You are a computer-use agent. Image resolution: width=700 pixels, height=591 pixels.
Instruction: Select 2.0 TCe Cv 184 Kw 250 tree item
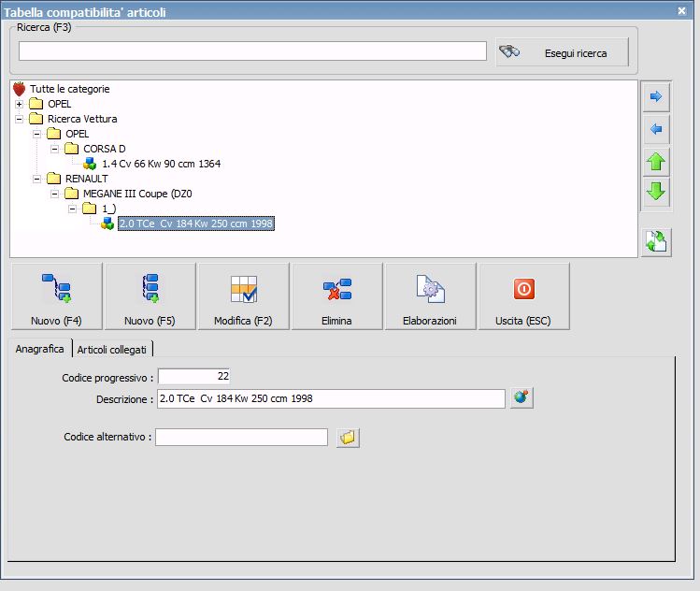click(x=196, y=223)
